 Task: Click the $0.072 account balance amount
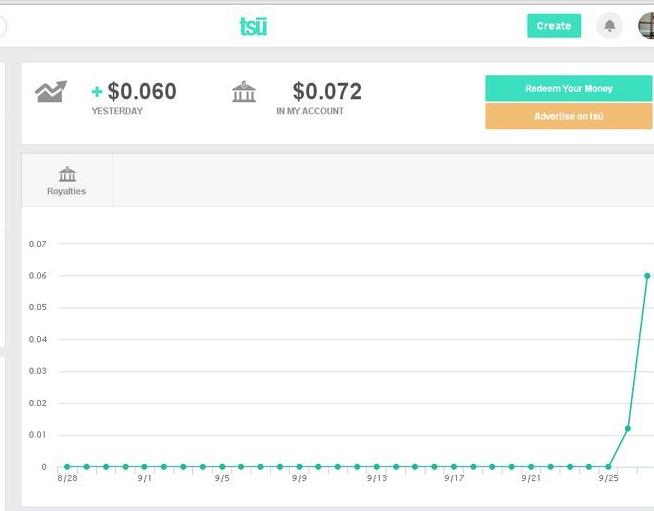(327, 92)
